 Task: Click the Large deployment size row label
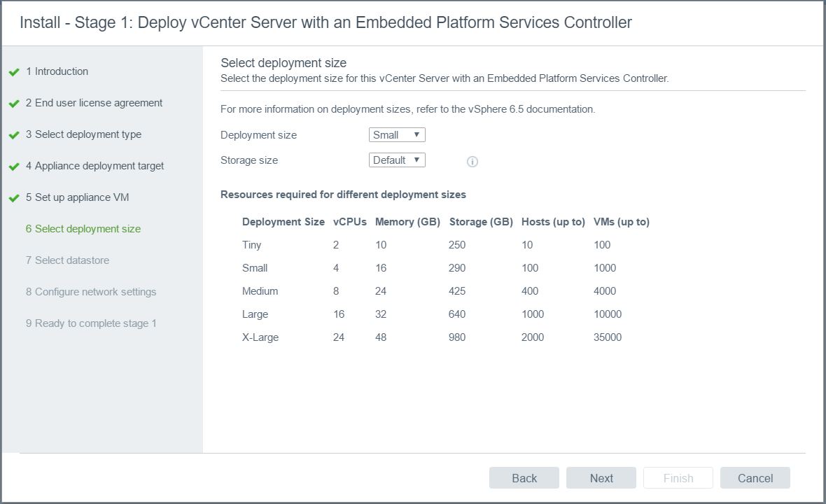[255, 314]
